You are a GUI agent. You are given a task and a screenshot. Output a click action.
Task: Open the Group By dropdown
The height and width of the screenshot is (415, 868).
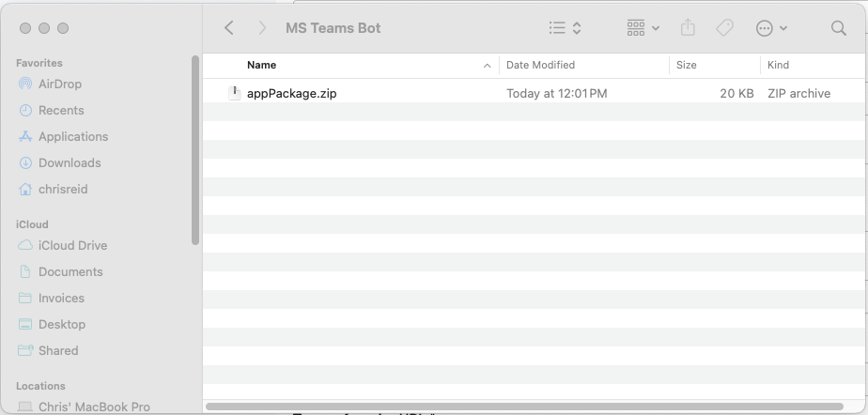[x=643, y=28]
